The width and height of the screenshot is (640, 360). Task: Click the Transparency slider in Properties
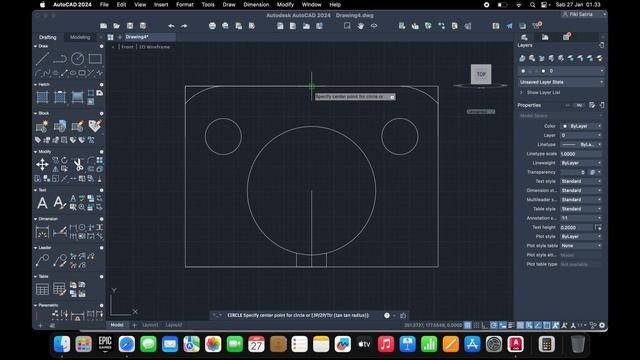(573, 172)
